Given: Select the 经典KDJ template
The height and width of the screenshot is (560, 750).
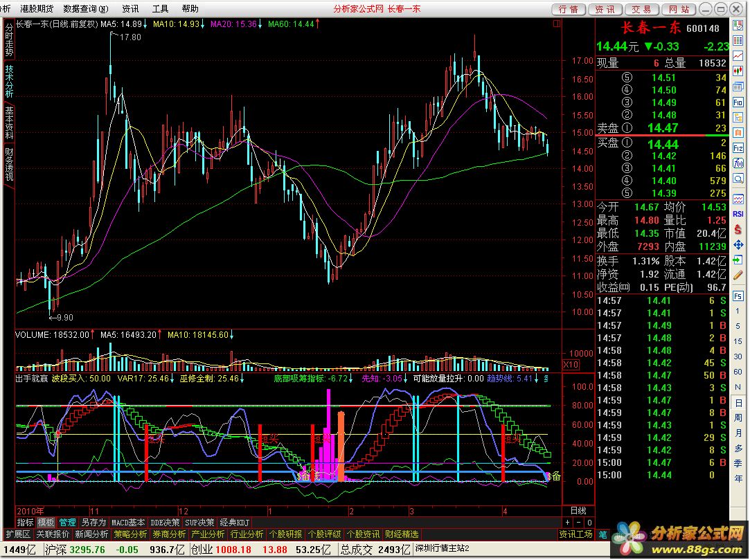Looking at the screenshot, I should 234,522.
